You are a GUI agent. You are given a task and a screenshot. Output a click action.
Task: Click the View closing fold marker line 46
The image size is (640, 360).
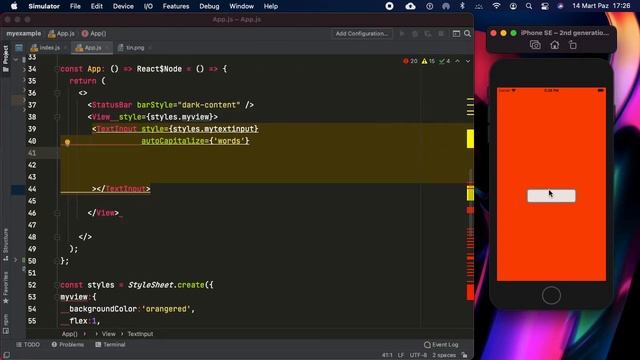57,213
